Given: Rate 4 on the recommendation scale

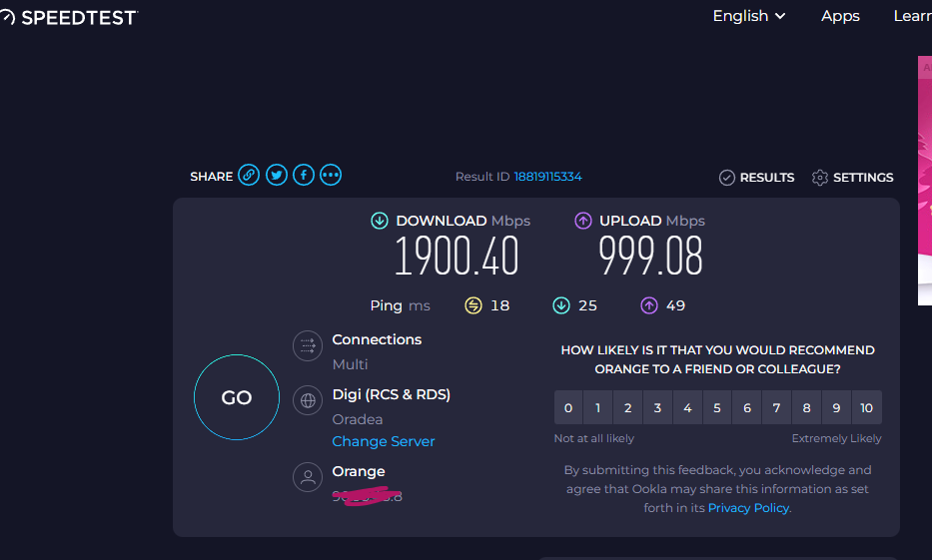Looking at the screenshot, I should pos(687,407).
